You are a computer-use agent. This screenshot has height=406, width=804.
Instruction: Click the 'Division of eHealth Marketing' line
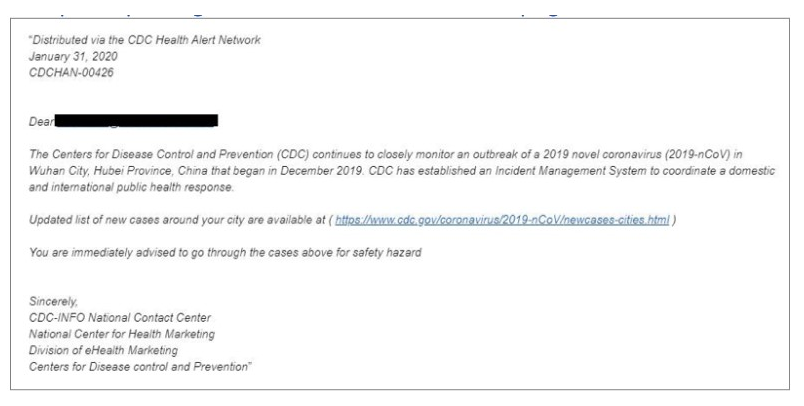coord(104,351)
